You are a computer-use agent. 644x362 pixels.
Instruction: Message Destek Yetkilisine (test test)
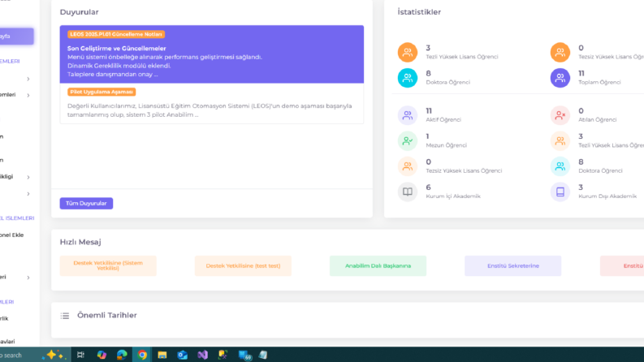click(243, 265)
